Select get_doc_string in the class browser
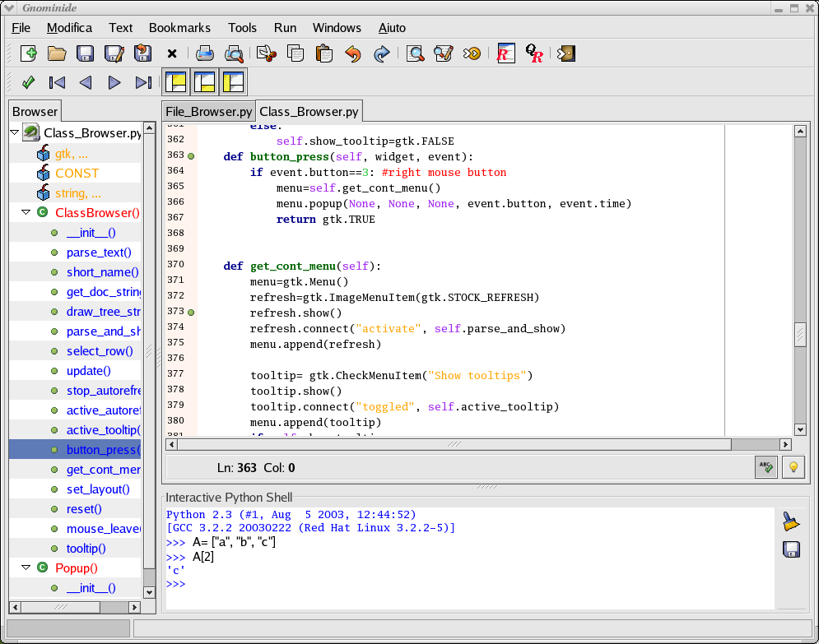 point(103,292)
